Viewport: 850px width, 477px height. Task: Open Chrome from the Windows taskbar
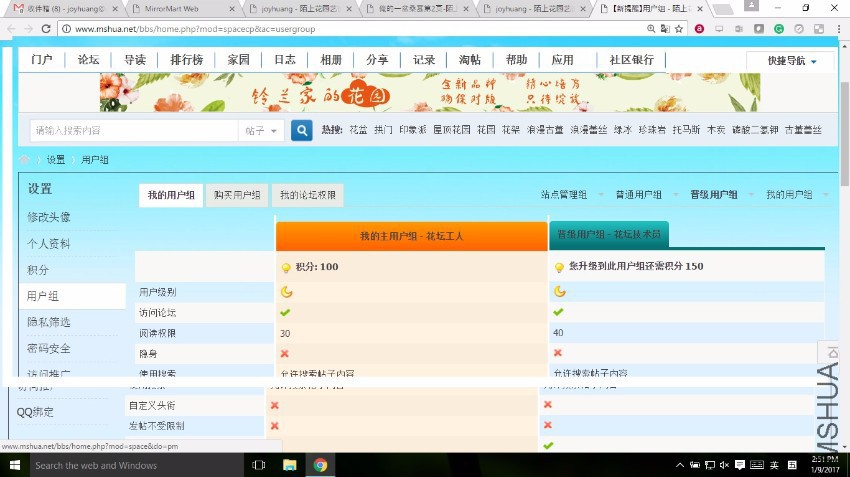pos(319,465)
